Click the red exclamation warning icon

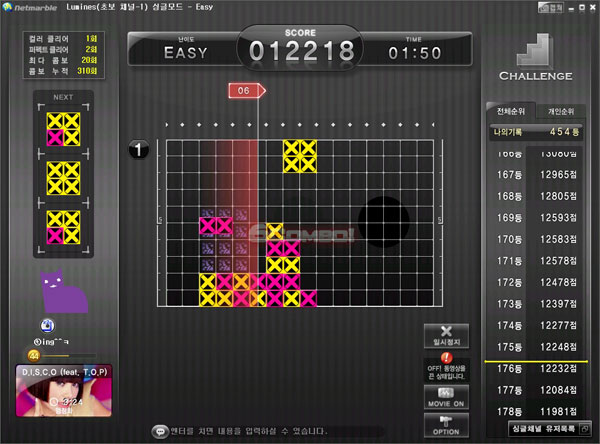447,357
